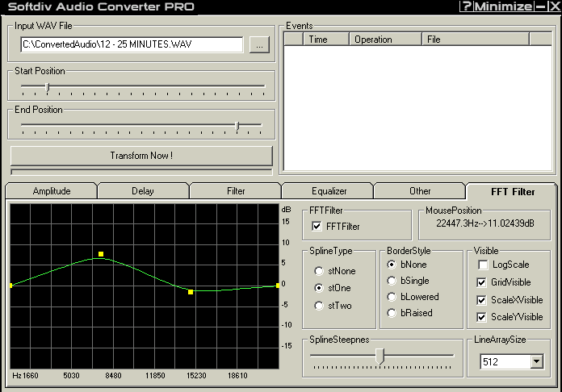
Task: Choose bLowered border style
Action: (x=392, y=297)
